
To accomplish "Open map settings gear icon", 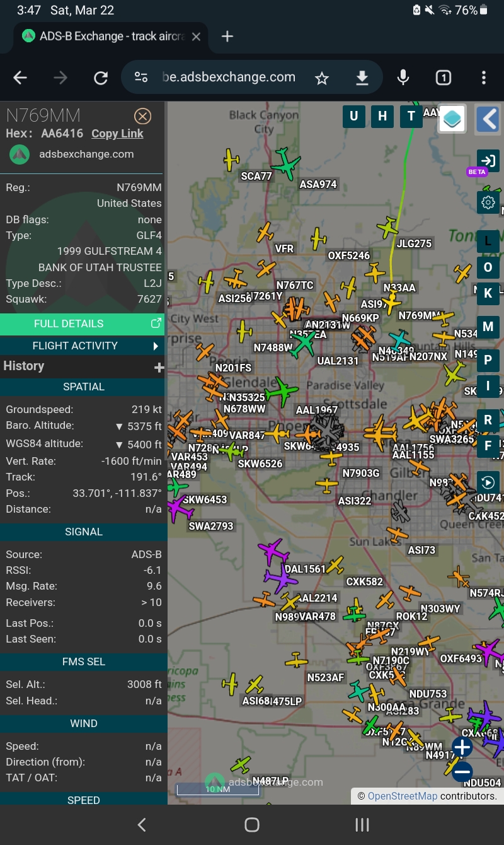I will point(488,202).
